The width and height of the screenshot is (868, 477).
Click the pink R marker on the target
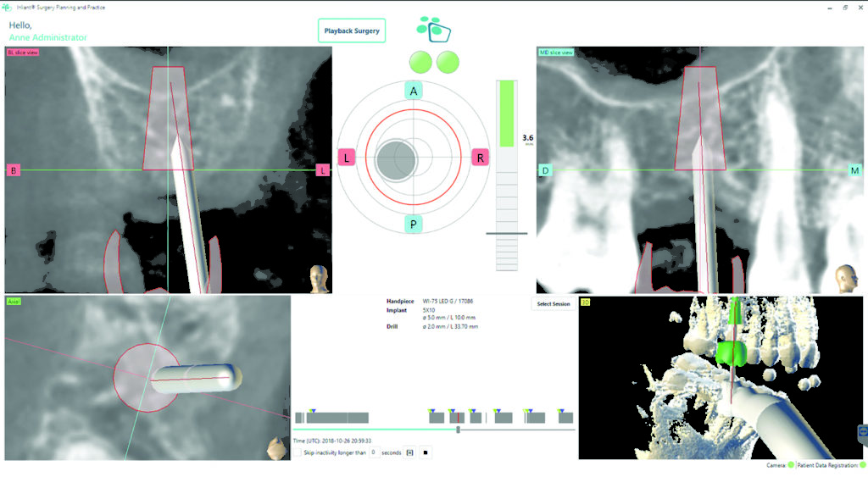(x=480, y=158)
